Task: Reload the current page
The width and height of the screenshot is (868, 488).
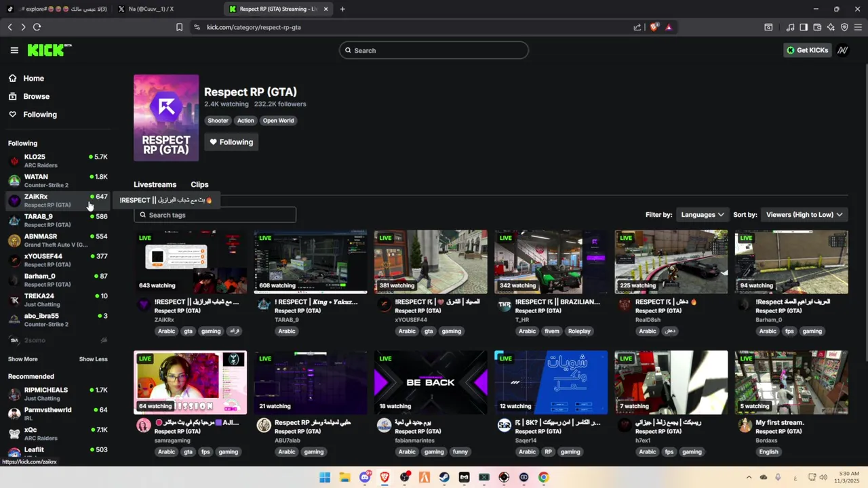Action: point(37,27)
